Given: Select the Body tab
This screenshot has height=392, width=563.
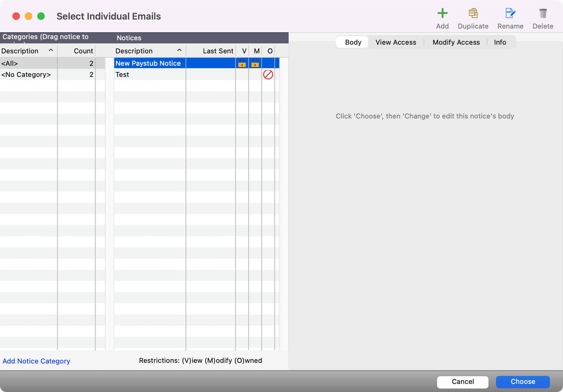Looking at the screenshot, I should [x=353, y=42].
